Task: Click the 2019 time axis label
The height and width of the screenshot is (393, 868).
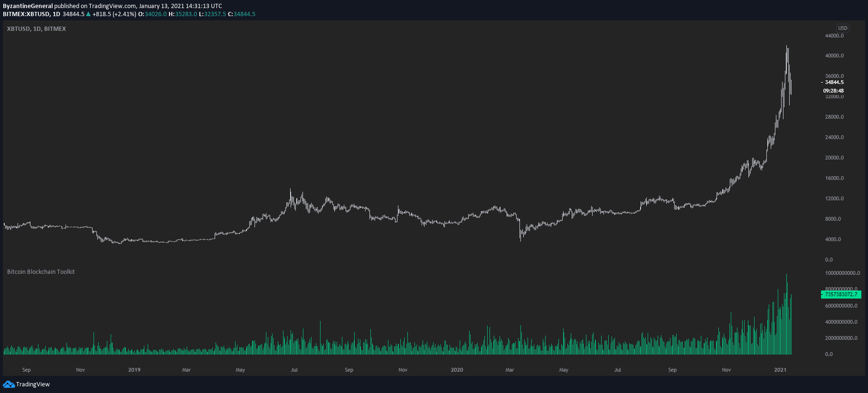Action: pyautogui.click(x=134, y=370)
